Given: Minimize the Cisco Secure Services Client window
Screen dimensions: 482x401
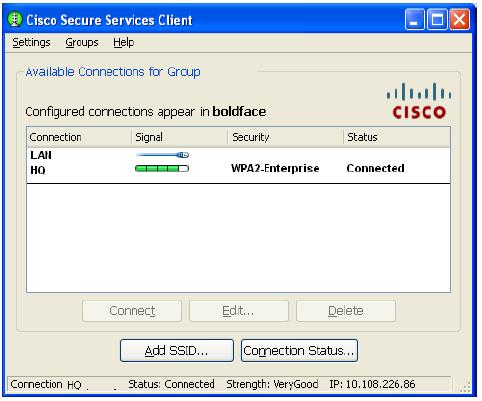Looking at the screenshot, I should click(x=414, y=20).
